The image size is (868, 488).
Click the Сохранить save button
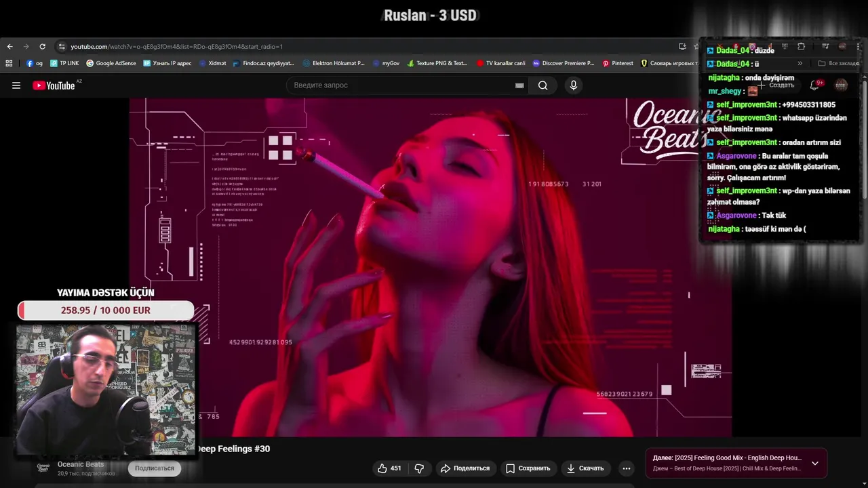point(528,468)
